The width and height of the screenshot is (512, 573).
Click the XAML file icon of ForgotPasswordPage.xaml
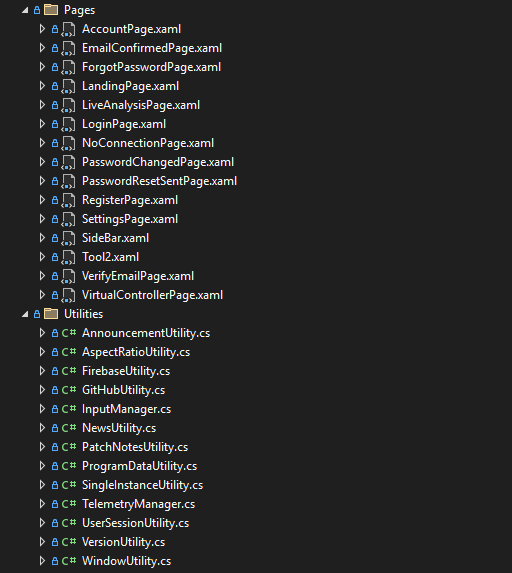pos(68,67)
